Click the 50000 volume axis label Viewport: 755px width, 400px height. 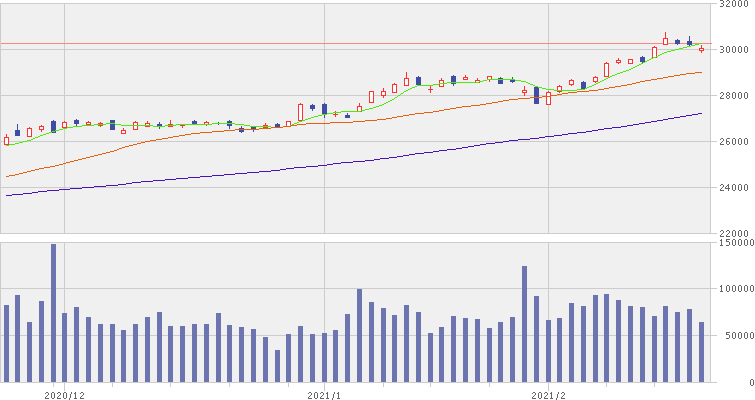click(x=735, y=336)
